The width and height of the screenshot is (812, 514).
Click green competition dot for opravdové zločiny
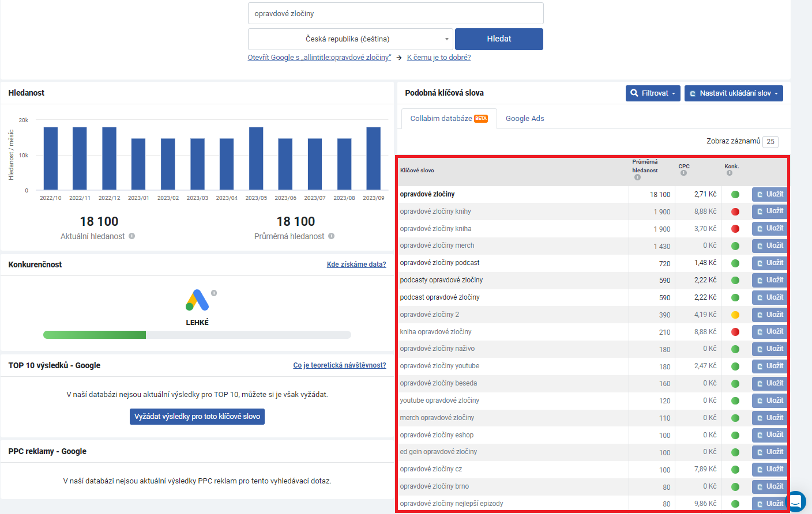(735, 194)
